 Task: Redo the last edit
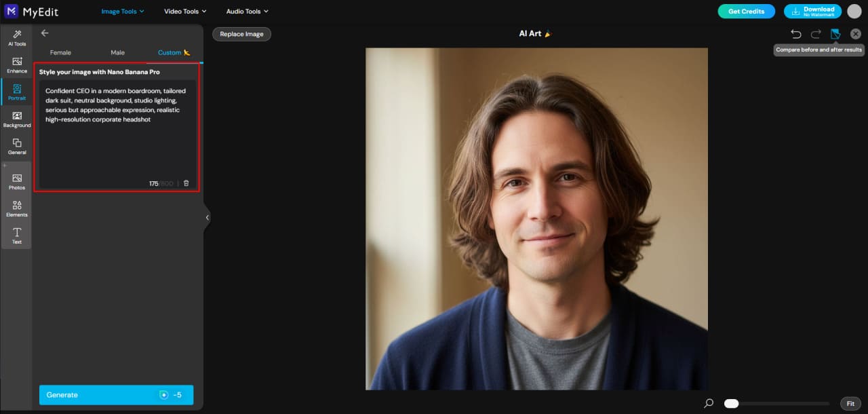[x=815, y=33]
